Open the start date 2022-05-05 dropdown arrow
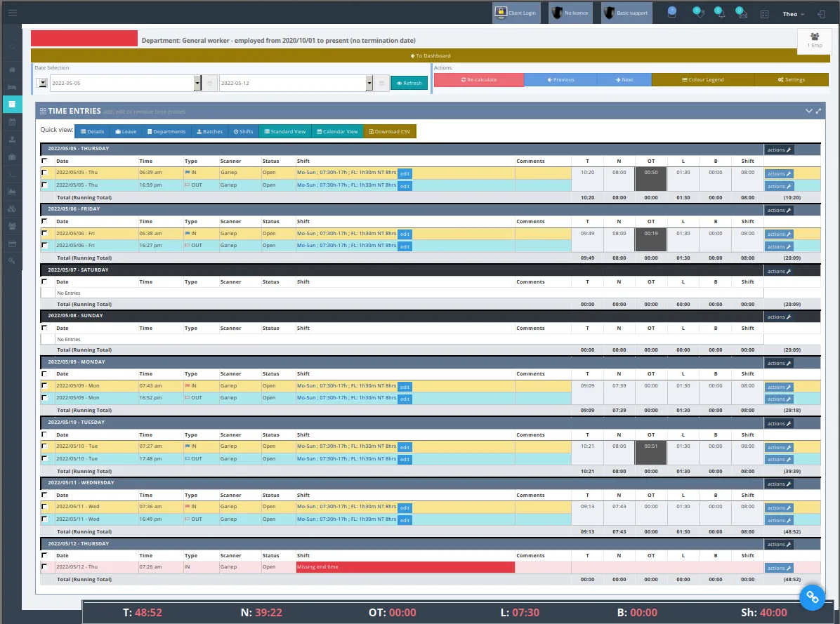The width and height of the screenshot is (840, 624). [x=197, y=83]
